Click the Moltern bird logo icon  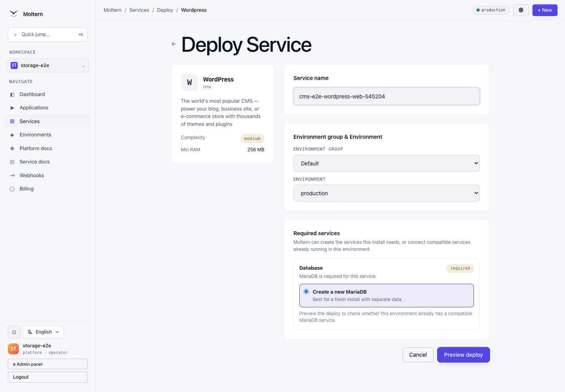tap(14, 14)
